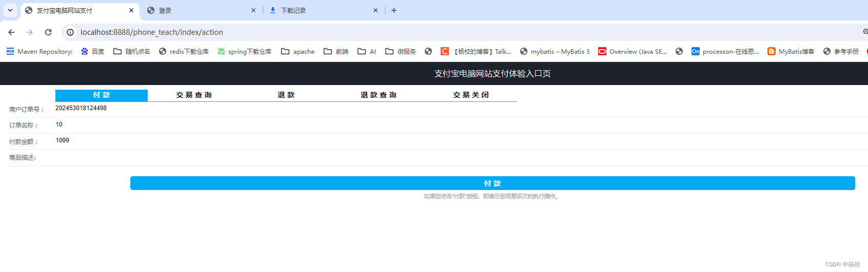Open the tab search dropdown arrow

[10, 10]
